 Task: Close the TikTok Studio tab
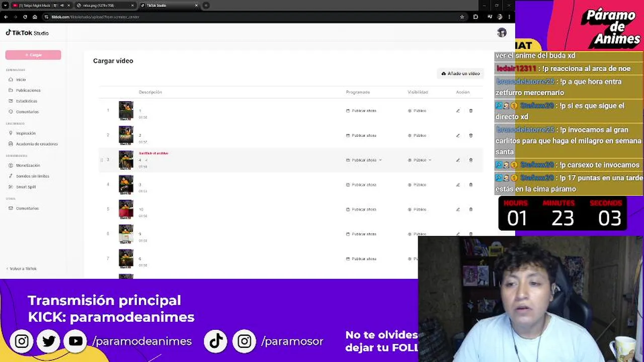[x=196, y=5]
